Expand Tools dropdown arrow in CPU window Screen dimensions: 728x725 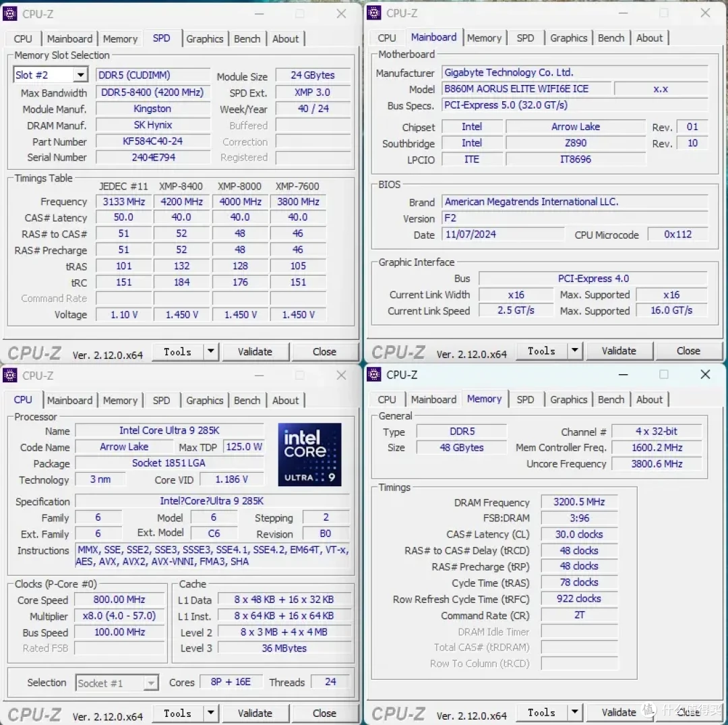211,712
